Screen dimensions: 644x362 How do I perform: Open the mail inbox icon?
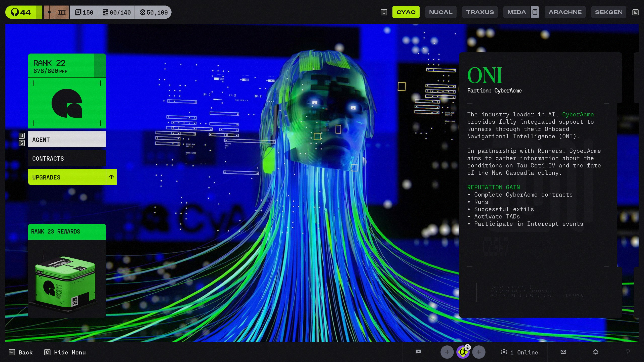[563, 352]
